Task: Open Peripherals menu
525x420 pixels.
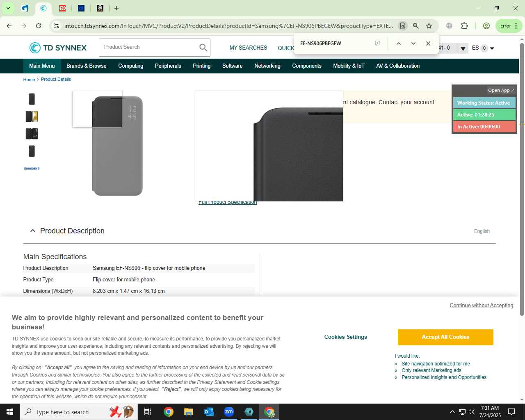Action: [168, 66]
